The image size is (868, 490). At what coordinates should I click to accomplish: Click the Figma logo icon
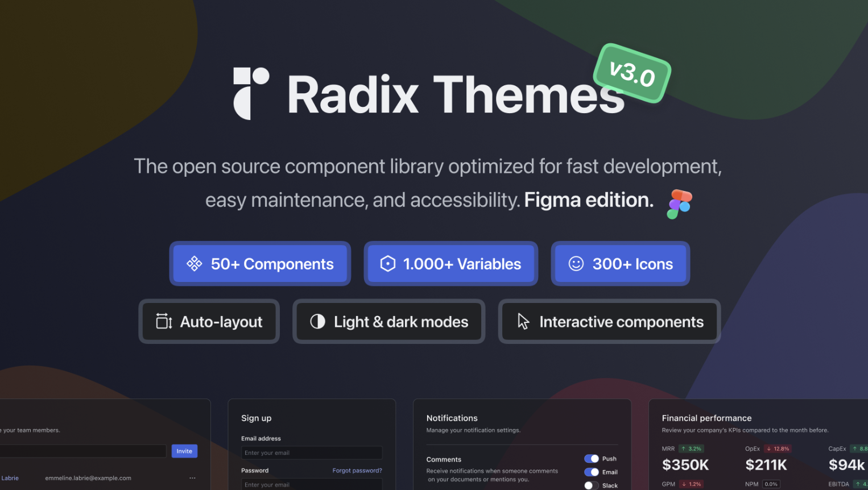(x=679, y=204)
